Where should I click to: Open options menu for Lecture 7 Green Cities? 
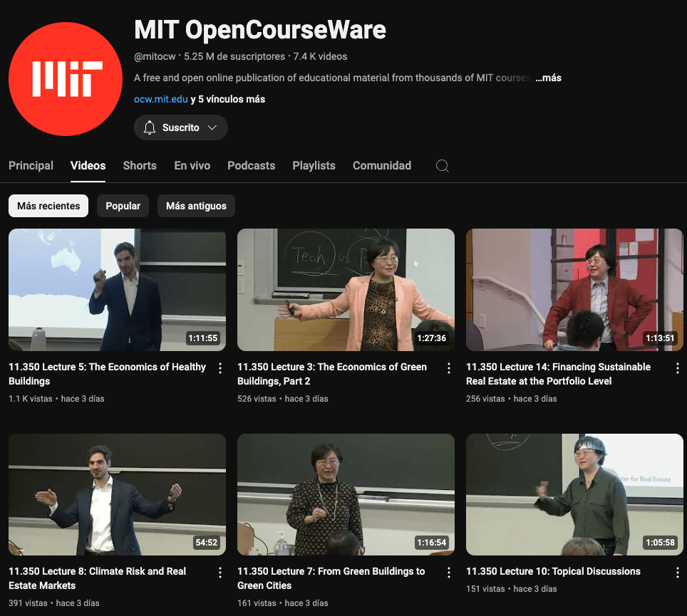(449, 573)
